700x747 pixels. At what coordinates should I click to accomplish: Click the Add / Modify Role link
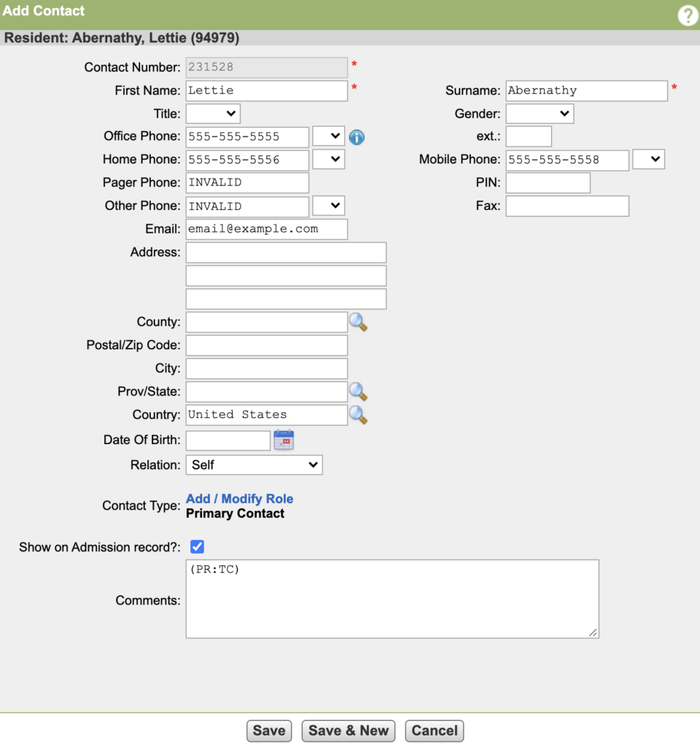click(x=239, y=499)
